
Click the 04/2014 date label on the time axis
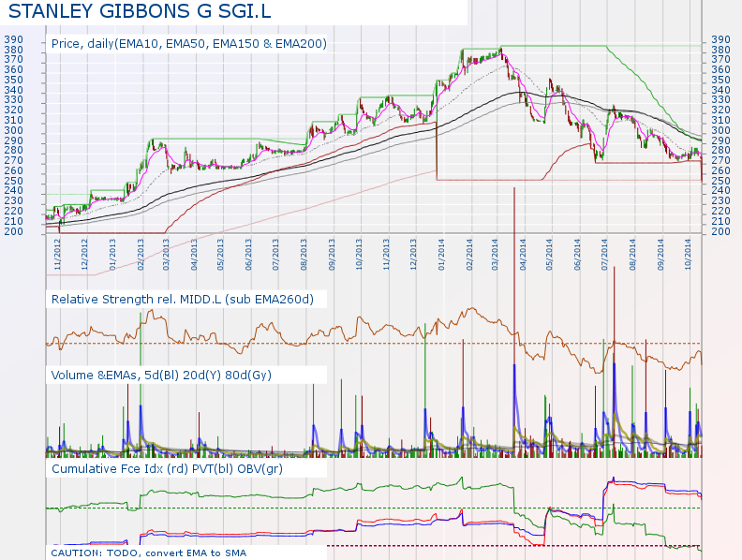523,255
